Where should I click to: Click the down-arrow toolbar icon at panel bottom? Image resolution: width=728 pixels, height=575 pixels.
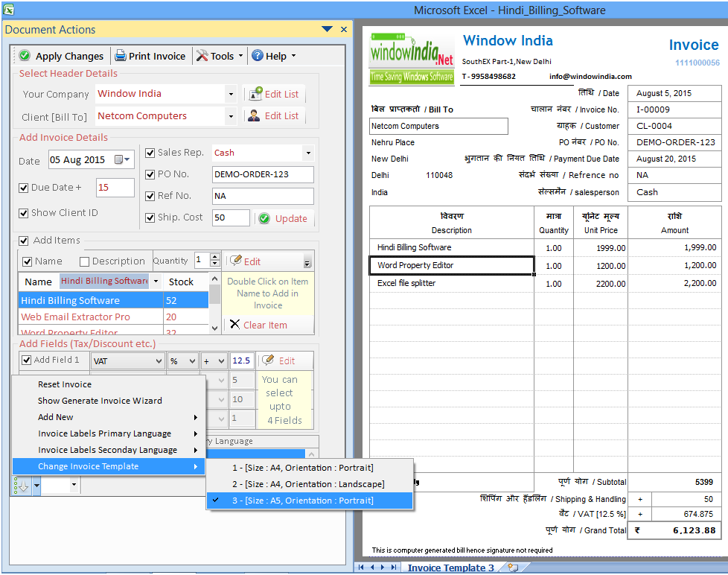pos(23,486)
